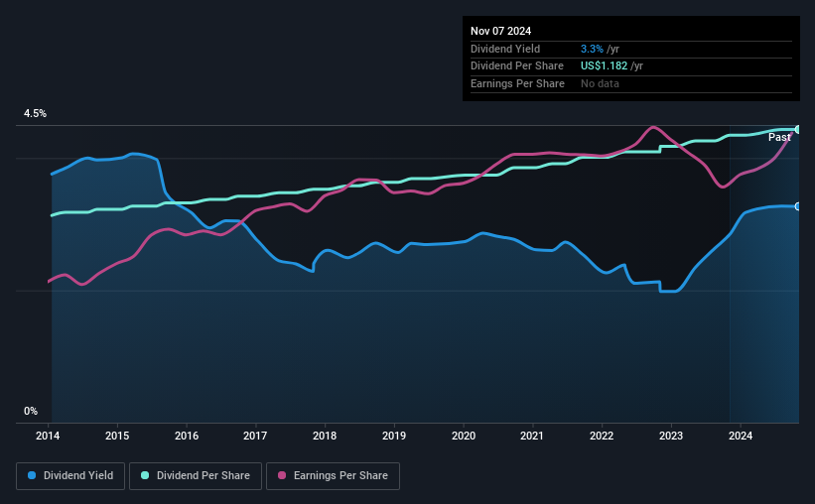Select the 2022 x-axis label
Image resolution: width=815 pixels, height=504 pixels.
602,436
